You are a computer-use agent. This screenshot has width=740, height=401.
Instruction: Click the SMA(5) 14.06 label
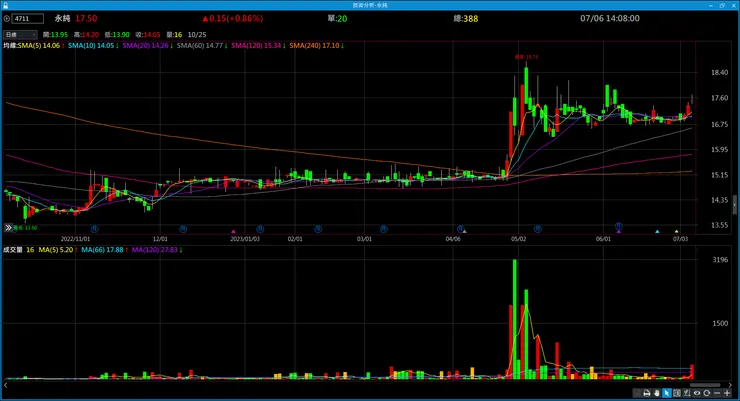pyautogui.click(x=39, y=46)
